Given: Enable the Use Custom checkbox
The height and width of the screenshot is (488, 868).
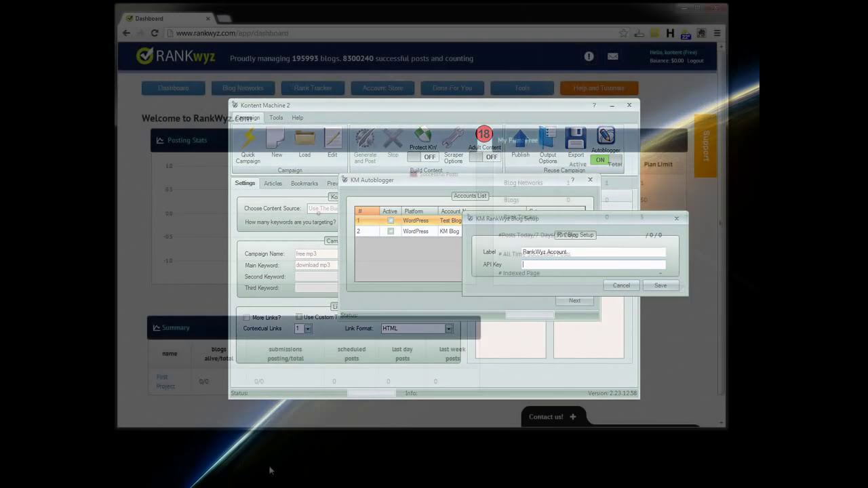Looking at the screenshot, I should 299,317.
